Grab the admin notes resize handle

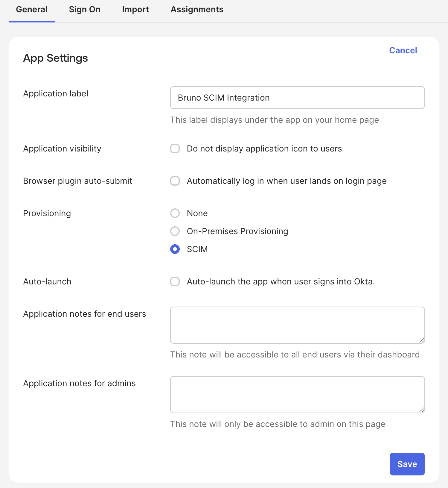pos(422,410)
